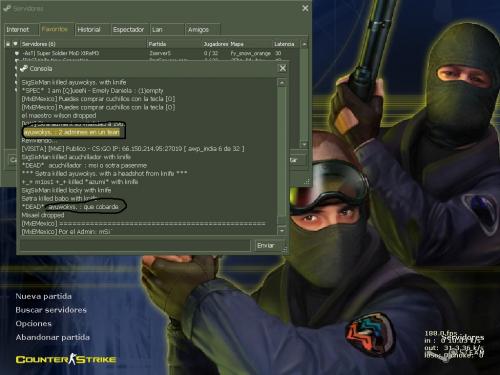Image resolution: width=500 pixels, height=375 pixels.
Task: Click the console scroll up arrow
Action: tap(282, 82)
